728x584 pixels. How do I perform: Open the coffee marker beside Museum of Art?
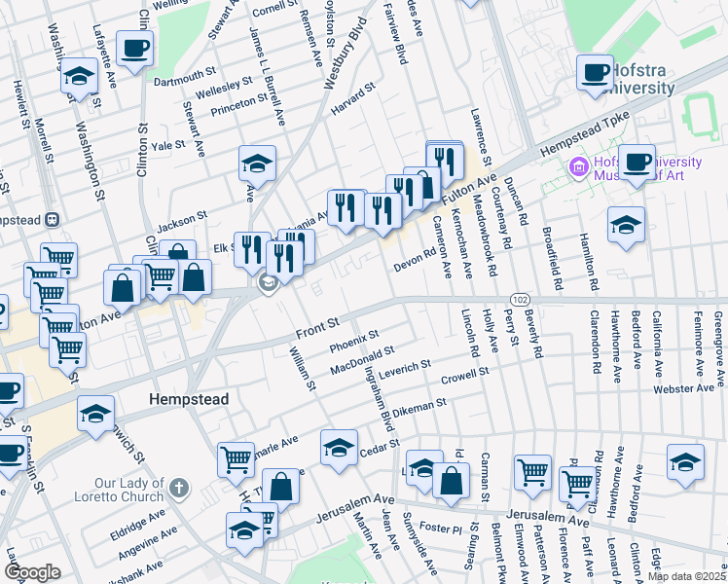638,163
